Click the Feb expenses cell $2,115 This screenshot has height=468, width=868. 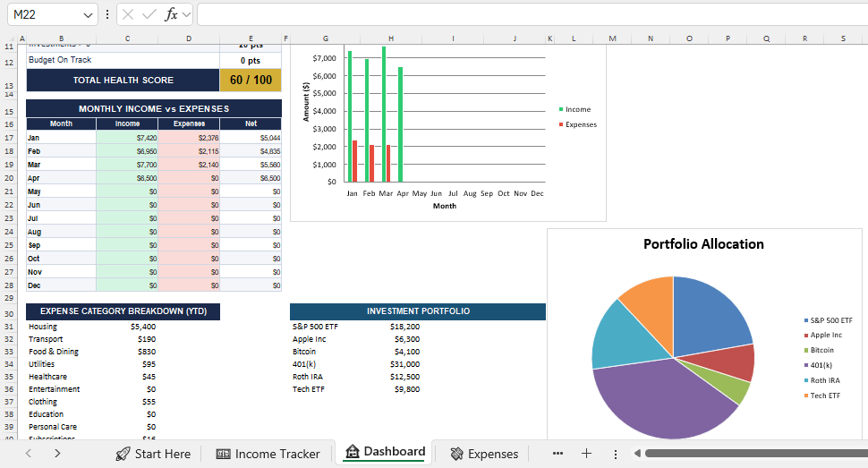pos(189,151)
